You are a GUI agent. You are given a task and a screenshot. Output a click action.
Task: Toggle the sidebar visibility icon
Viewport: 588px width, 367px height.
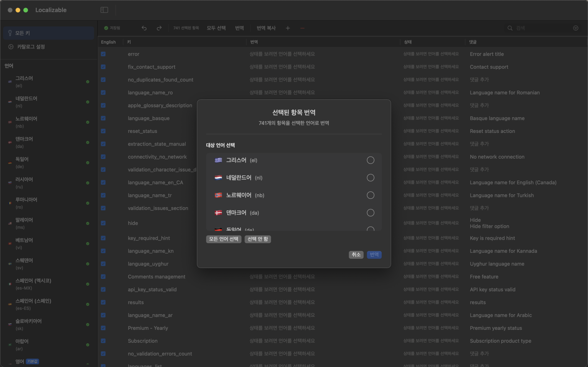(104, 10)
